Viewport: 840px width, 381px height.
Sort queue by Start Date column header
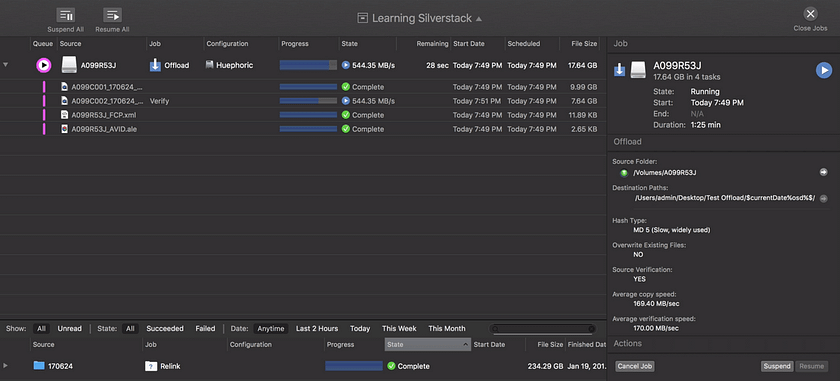(x=477, y=43)
